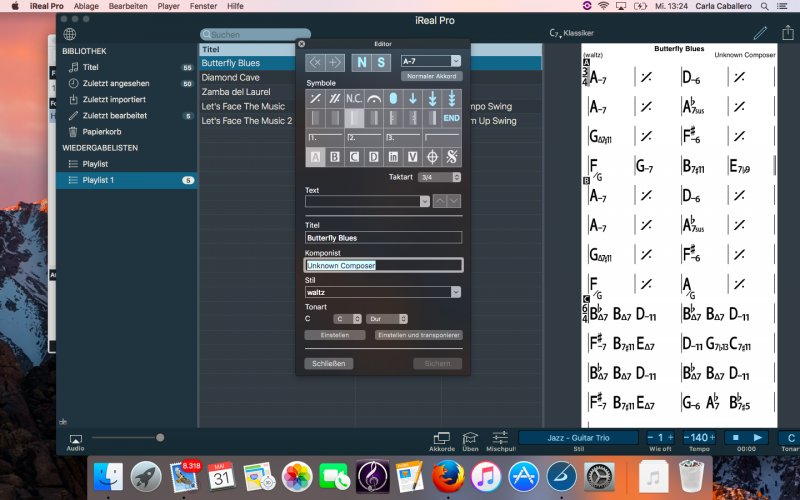Click Einstellen und transponieren button
800x500 pixels.
pos(418,335)
